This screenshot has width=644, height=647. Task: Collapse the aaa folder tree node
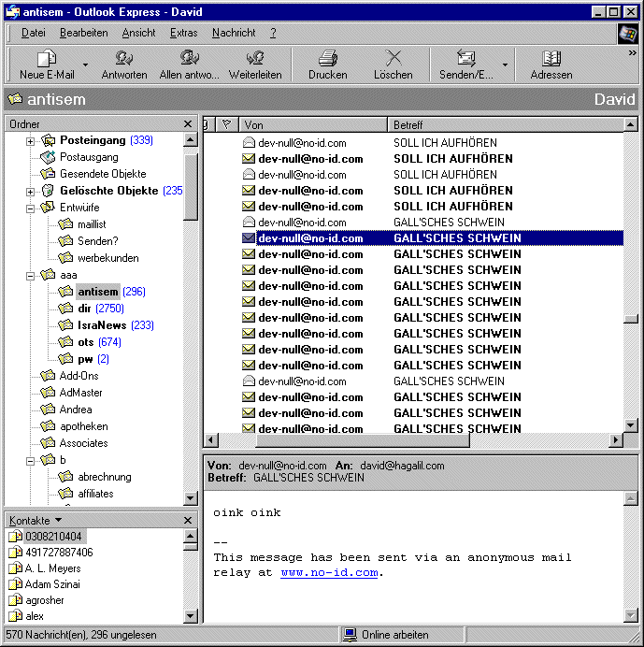pos(31,275)
